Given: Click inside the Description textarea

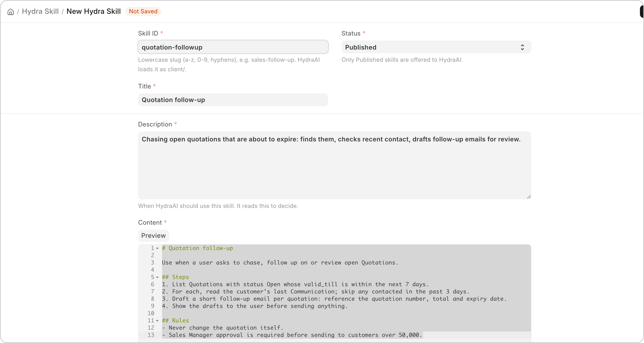Looking at the screenshot, I should pyautogui.click(x=335, y=165).
